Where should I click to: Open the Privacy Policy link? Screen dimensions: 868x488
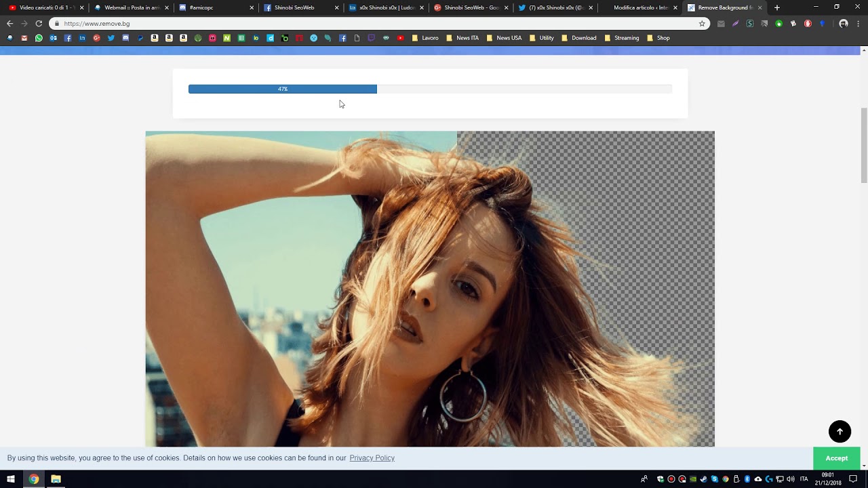pos(372,458)
